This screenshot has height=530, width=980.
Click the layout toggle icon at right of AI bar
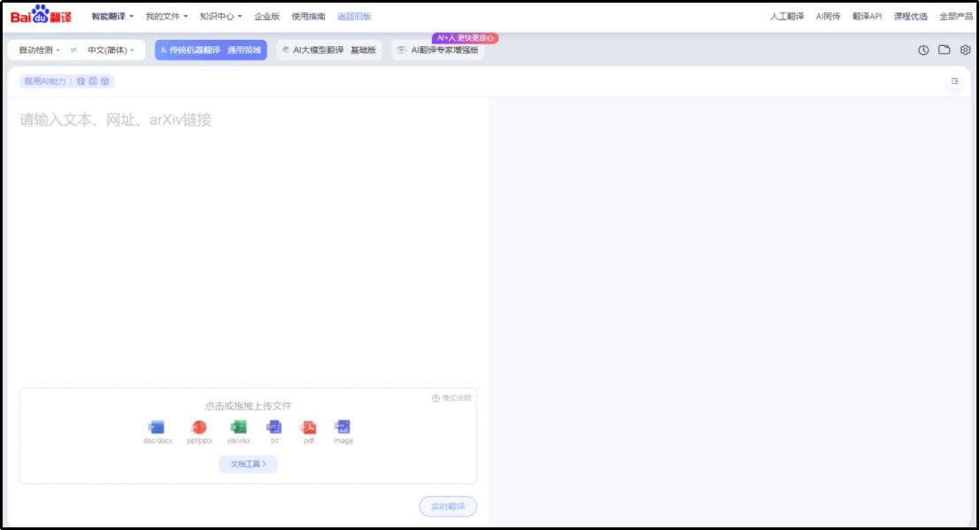click(x=954, y=81)
